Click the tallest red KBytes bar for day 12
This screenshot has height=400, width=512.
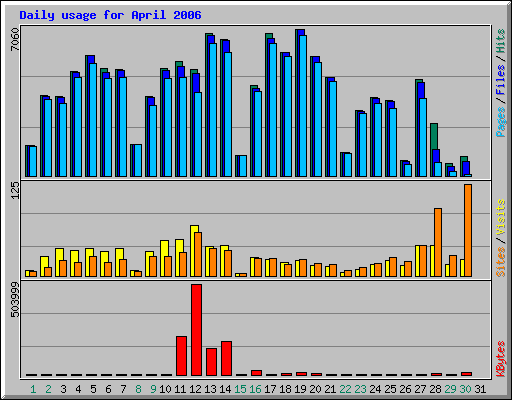[196, 330]
